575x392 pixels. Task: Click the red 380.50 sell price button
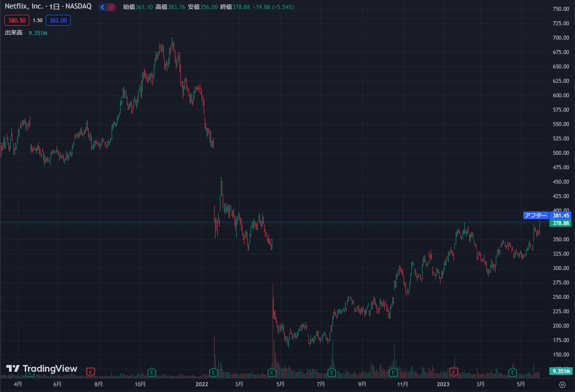pos(17,20)
